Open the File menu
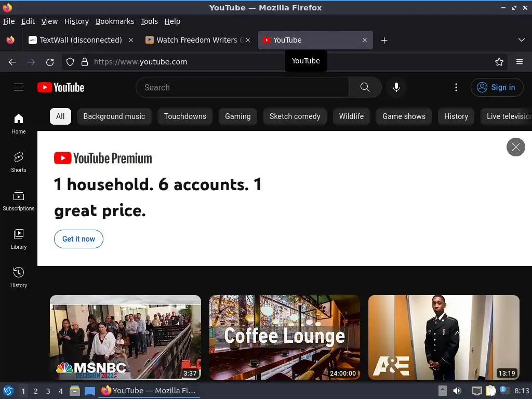Viewport: 532px width, 399px height. [x=9, y=21]
